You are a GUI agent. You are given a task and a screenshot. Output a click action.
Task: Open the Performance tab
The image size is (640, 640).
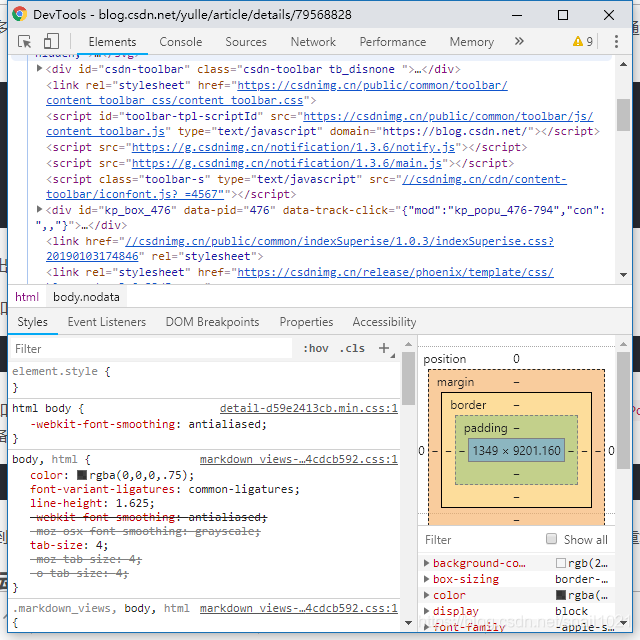pyautogui.click(x=393, y=42)
